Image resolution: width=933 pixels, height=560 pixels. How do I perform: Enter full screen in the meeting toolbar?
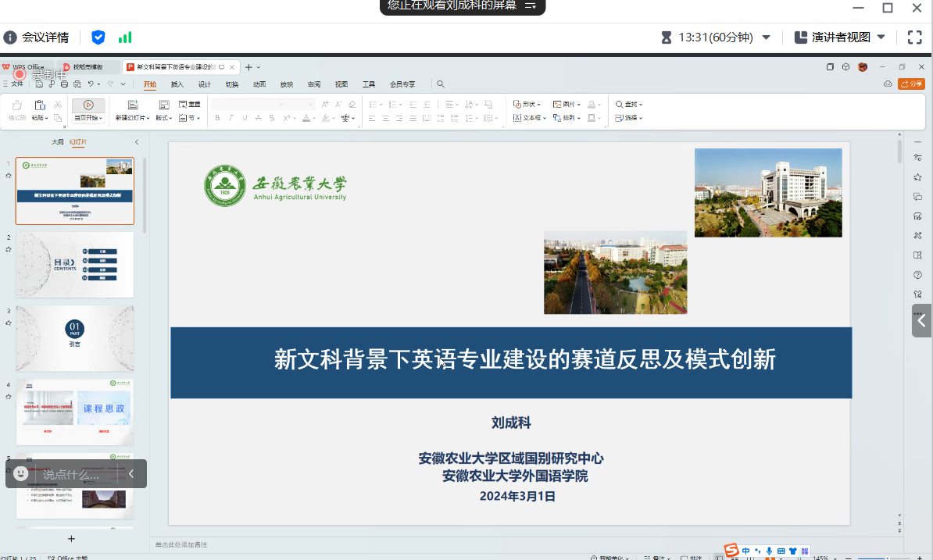(x=914, y=37)
